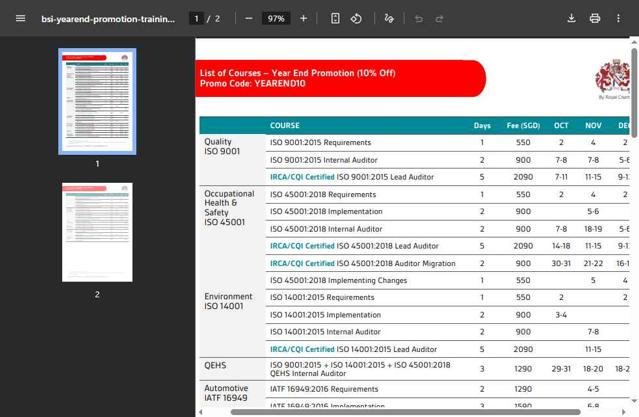The height and width of the screenshot is (417, 639).
Task: Click the 97% zoom level field
Action: click(x=276, y=18)
